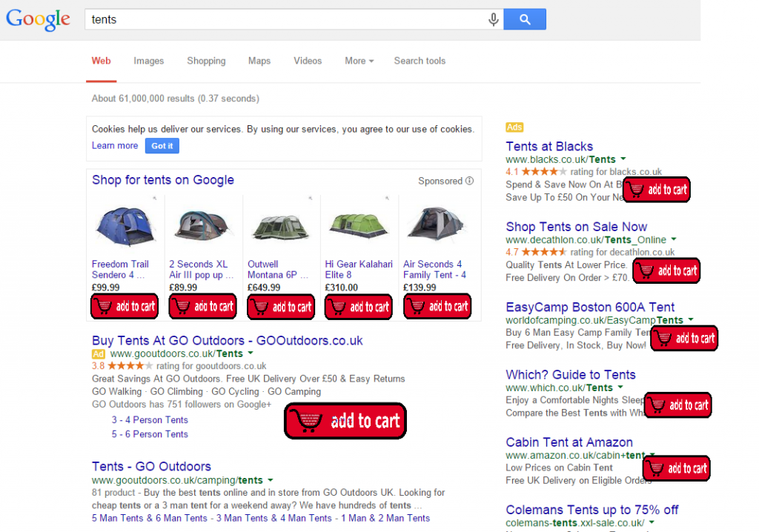Open the Hi Gear Kalahari tent image
This screenshot has height=532, width=759.
point(359,226)
